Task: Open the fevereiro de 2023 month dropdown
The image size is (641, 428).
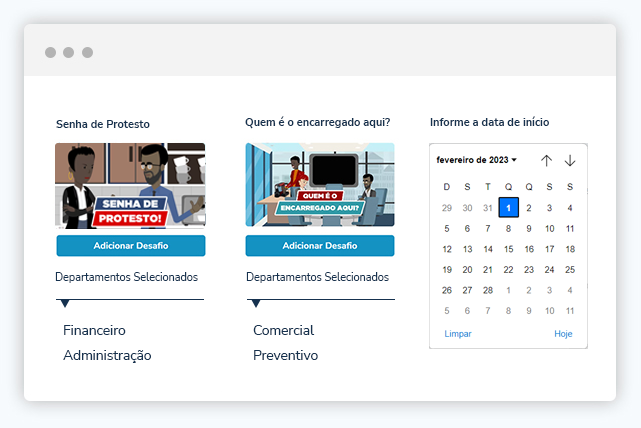Action: 477,160
